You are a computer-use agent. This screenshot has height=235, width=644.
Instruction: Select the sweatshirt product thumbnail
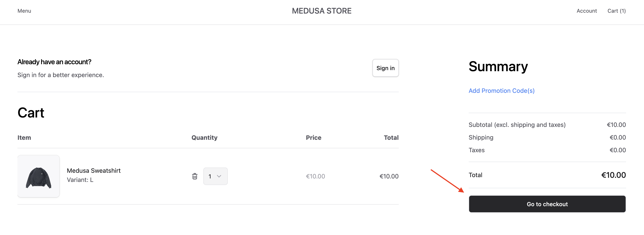[38, 176]
